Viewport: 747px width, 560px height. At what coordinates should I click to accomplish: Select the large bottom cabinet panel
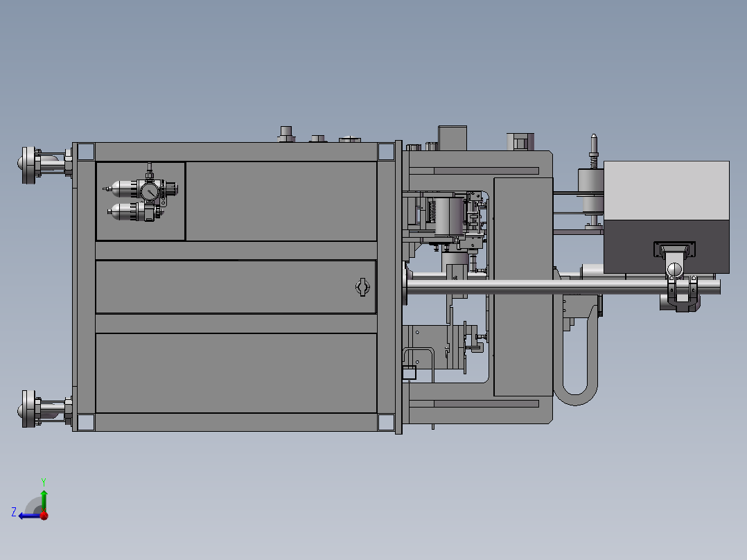pos(236,373)
